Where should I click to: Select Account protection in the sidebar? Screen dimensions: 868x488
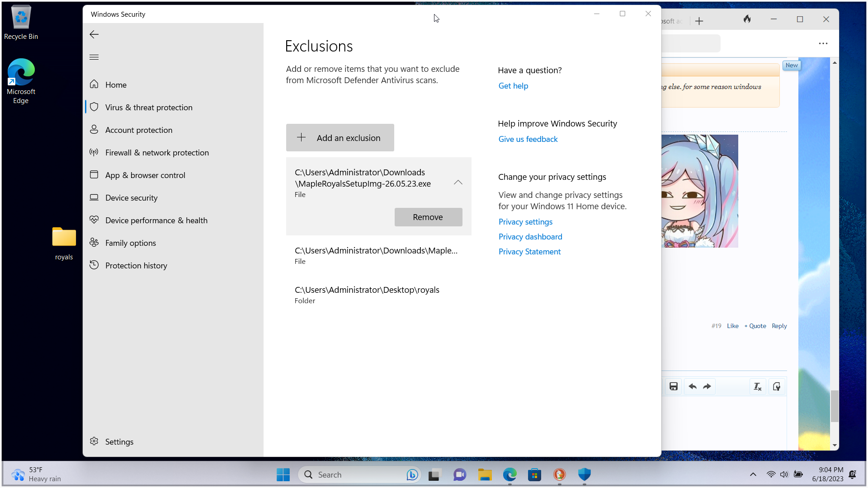pyautogui.click(x=138, y=130)
